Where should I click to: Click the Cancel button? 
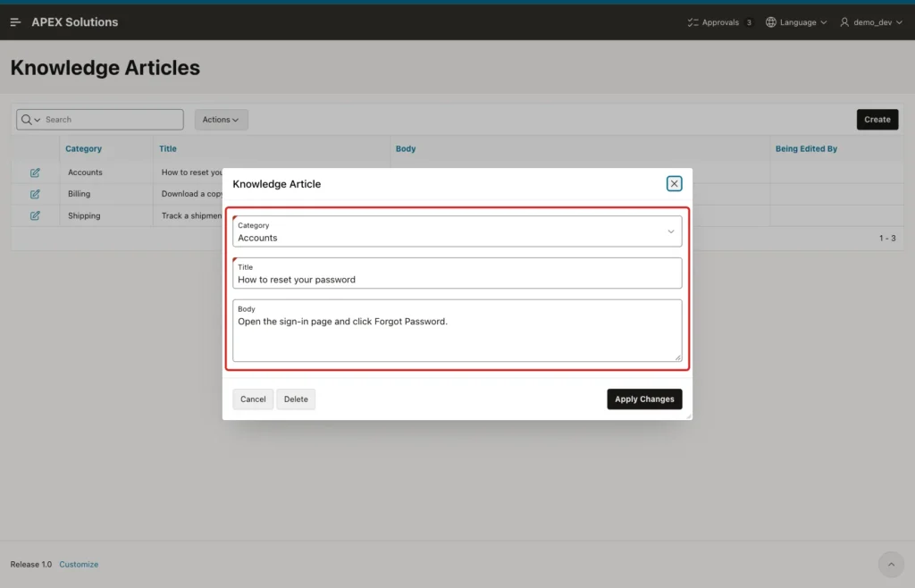pyautogui.click(x=253, y=399)
